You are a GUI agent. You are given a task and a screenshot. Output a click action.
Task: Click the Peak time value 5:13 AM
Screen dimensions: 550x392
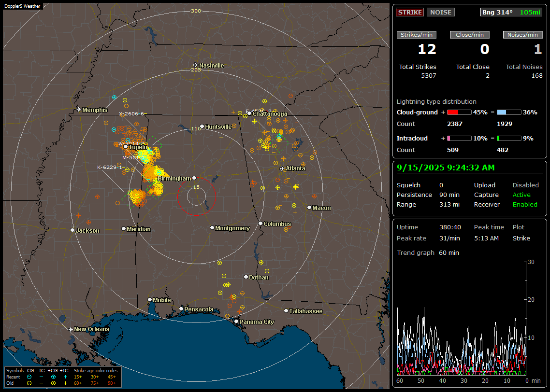pyautogui.click(x=486, y=238)
